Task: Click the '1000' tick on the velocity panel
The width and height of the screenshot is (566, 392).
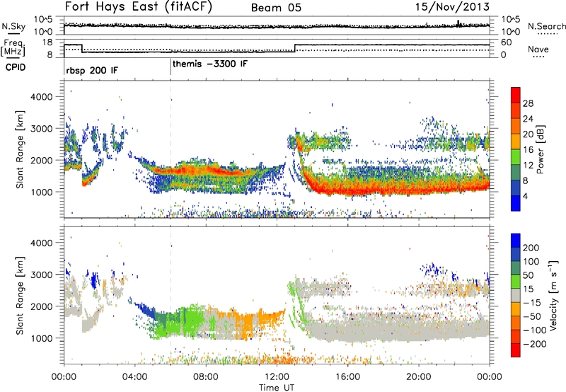Action: pyautogui.click(x=41, y=338)
